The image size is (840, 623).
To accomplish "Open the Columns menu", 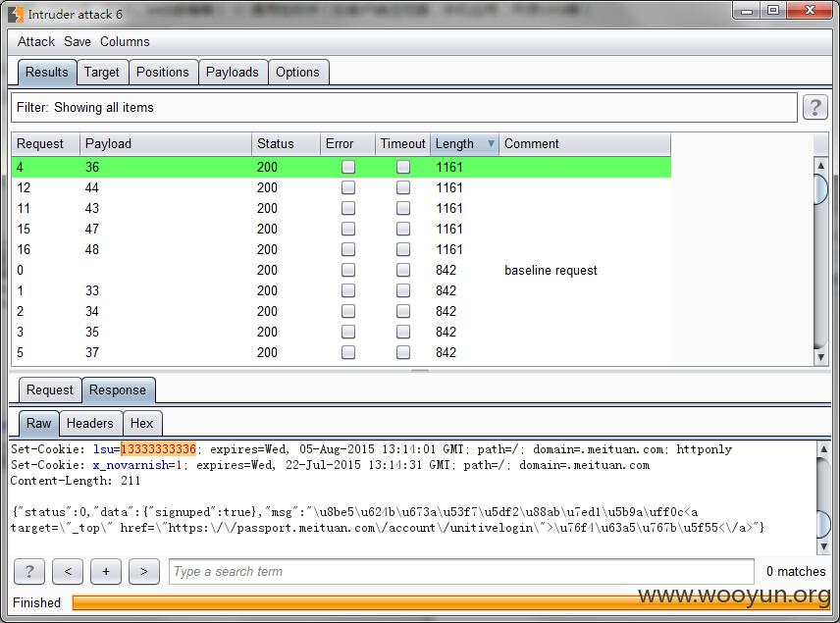I will (x=125, y=41).
